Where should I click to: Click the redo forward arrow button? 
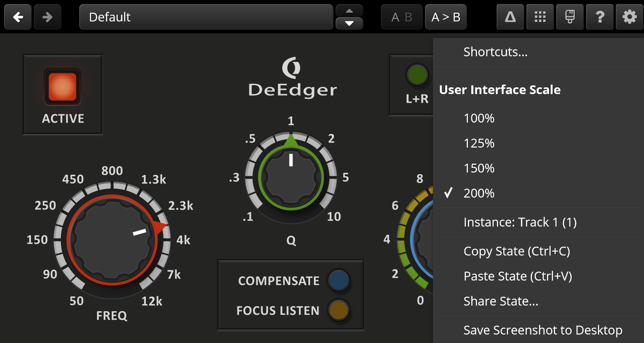[48, 17]
